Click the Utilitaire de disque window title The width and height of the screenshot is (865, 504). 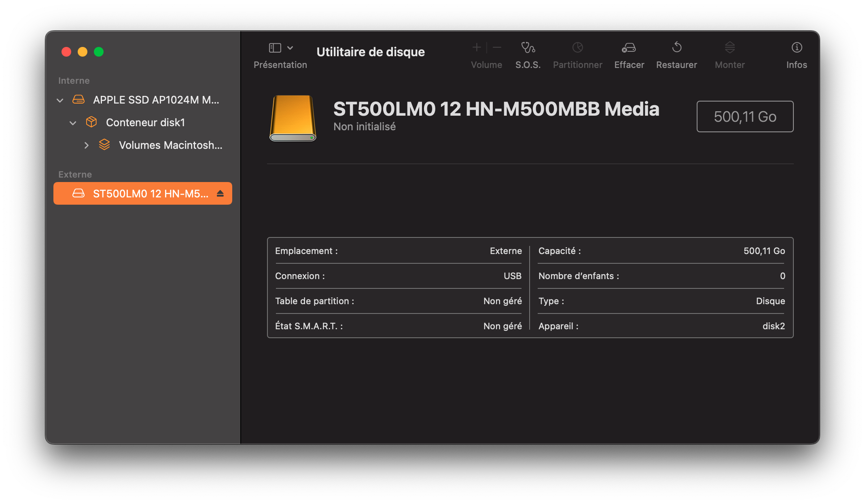click(371, 52)
